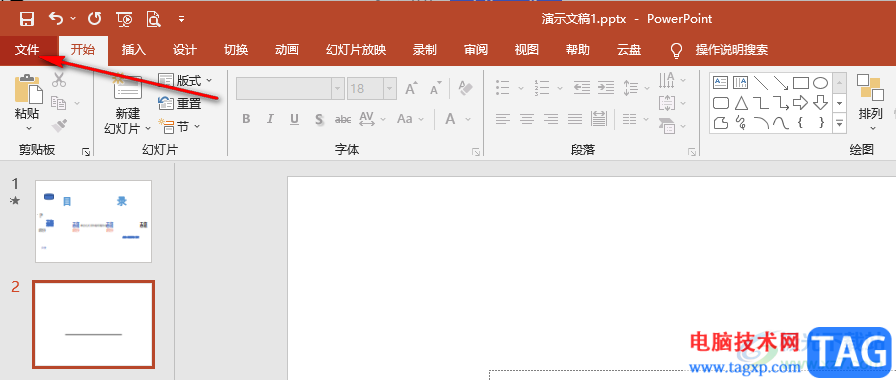The height and width of the screenshot is (380, 896).
Task: Expand the shapes gallery more button
Action: pyautogui.click(x=839, y=122)
